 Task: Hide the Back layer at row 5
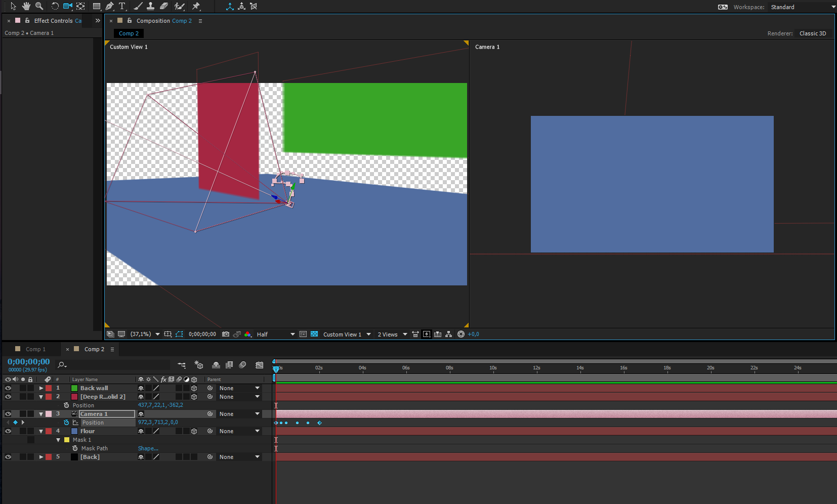point(8,457)
